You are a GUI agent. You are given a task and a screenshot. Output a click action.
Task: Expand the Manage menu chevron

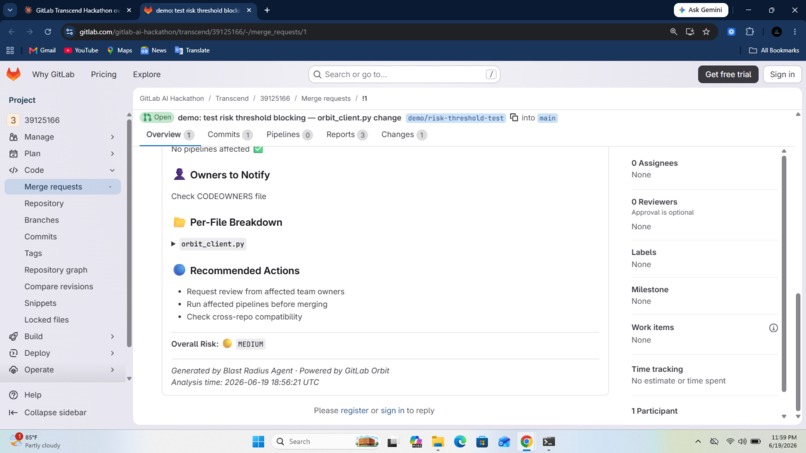point(112,137)
